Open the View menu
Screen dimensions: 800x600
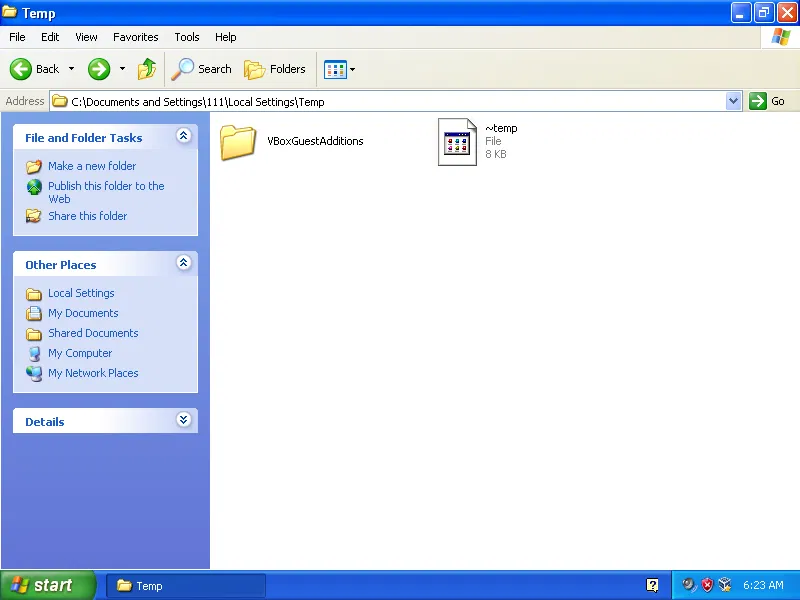tap(86, 37)
